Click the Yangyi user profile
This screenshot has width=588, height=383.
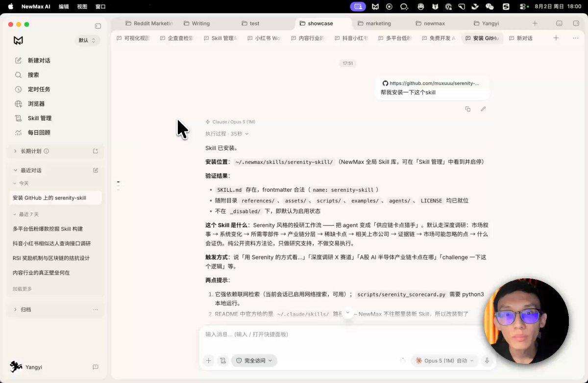point(27,367)
